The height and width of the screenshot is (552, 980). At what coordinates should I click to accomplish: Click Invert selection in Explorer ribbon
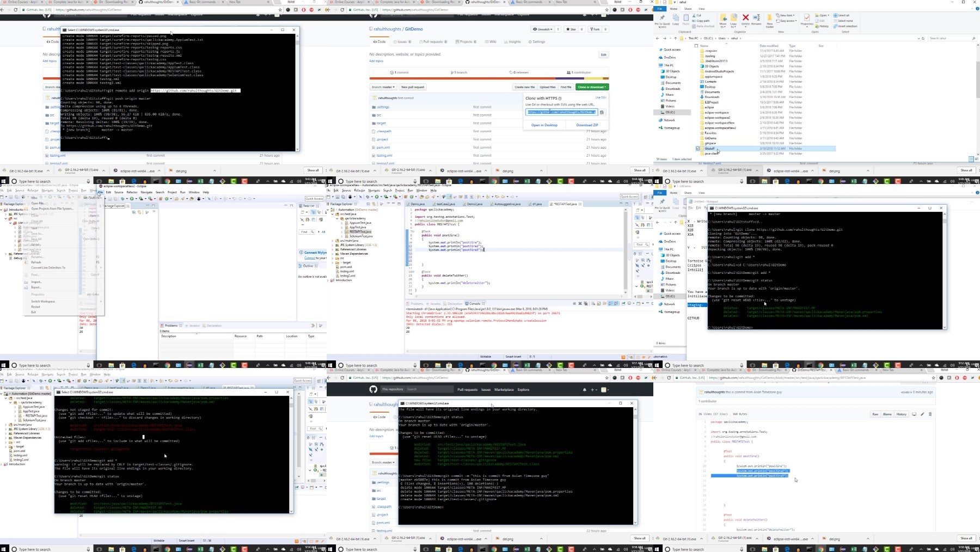pyautogui.click(x=846, y=26)
